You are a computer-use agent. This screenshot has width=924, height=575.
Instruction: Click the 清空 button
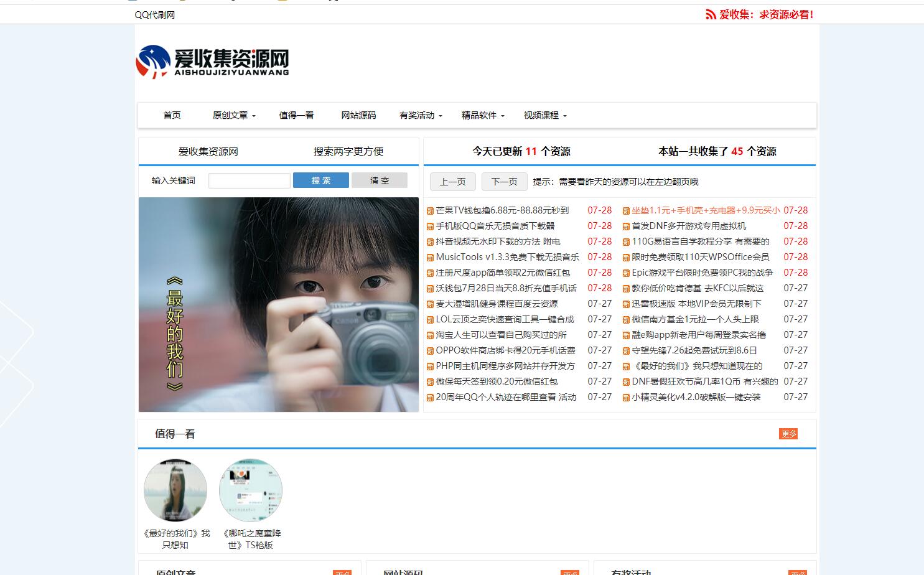point(380,180)
